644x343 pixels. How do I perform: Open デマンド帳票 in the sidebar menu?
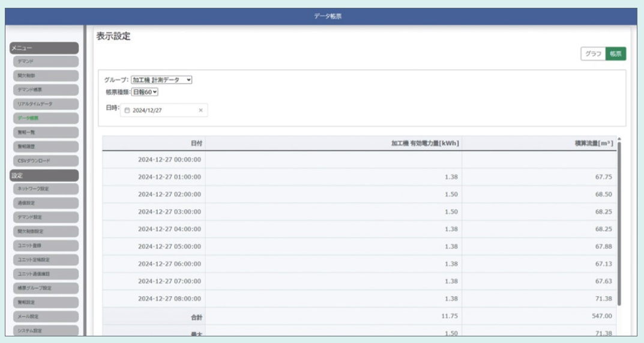pos(46,90)
